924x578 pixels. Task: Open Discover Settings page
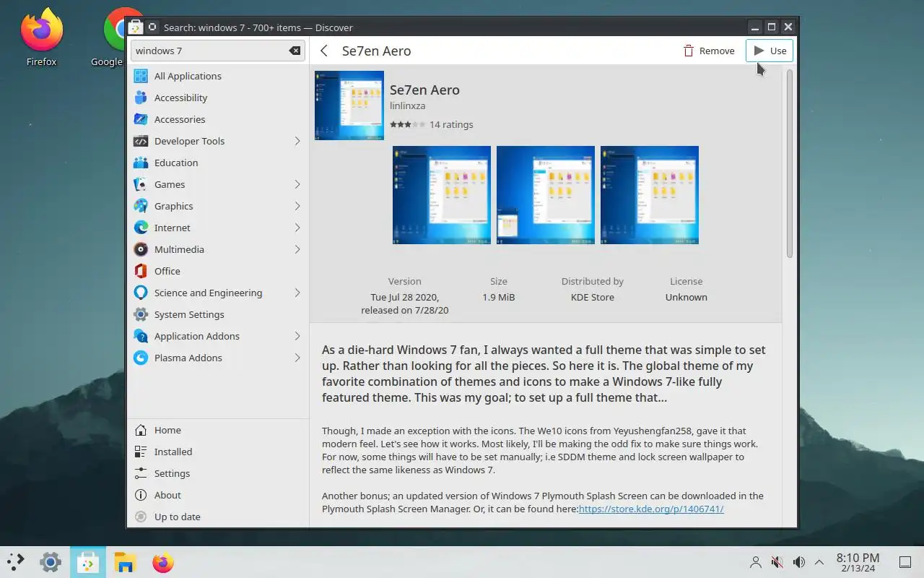click(217, 473)
